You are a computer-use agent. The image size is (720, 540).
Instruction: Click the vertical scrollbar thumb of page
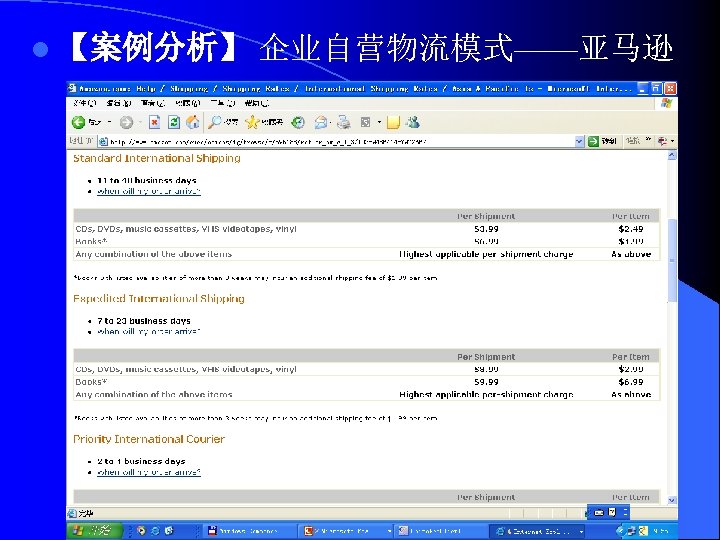[672, 260]
